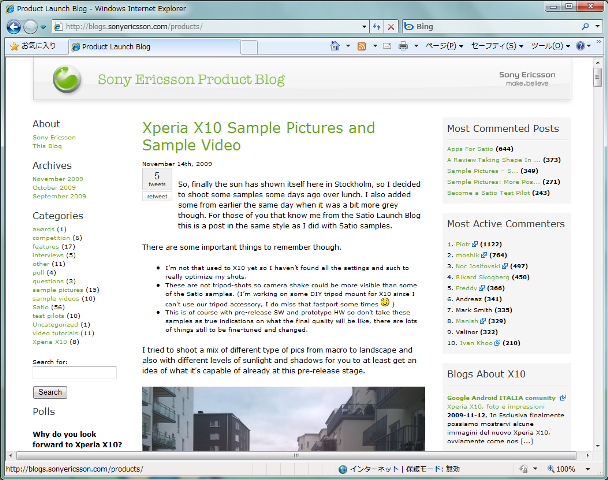The image size is (608, 480).
Task: Click the Refresh page icon
Action: (x=377, y=27)
